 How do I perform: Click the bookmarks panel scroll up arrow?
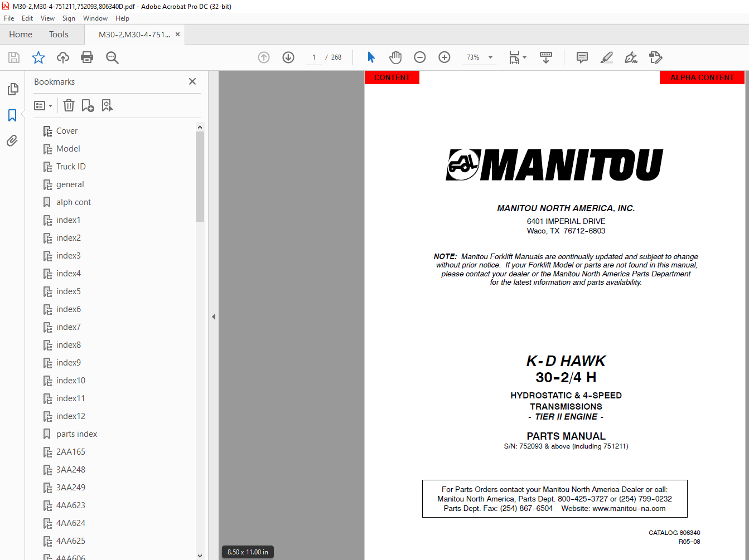tap(200, 127)
